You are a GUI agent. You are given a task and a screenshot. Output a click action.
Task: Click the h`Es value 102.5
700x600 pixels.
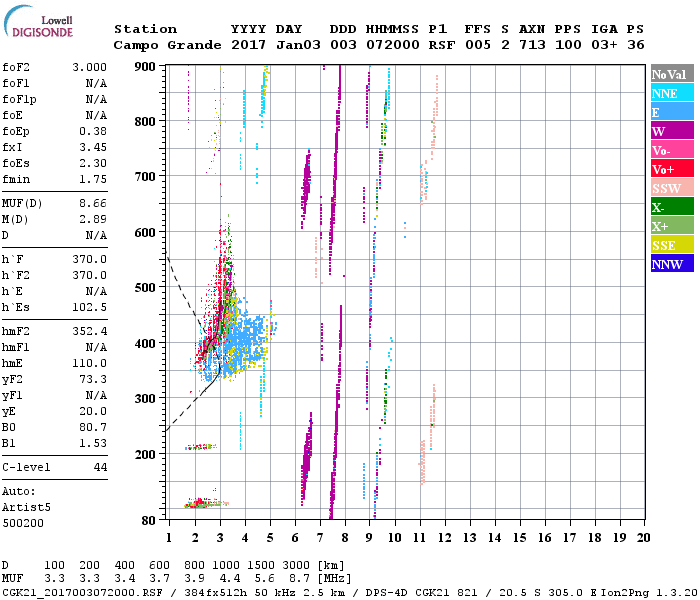89,307
